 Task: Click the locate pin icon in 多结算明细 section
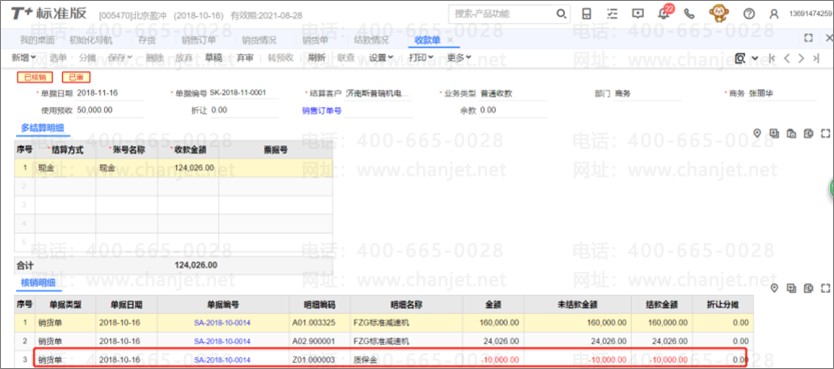click(x=757, y=133)
